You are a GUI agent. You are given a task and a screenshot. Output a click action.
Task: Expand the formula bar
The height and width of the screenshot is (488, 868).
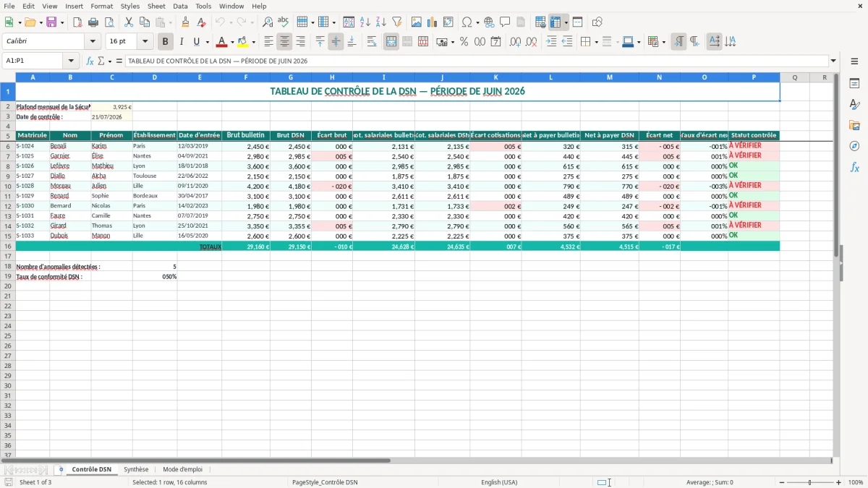pyautogui.click(x=833, y=61)
